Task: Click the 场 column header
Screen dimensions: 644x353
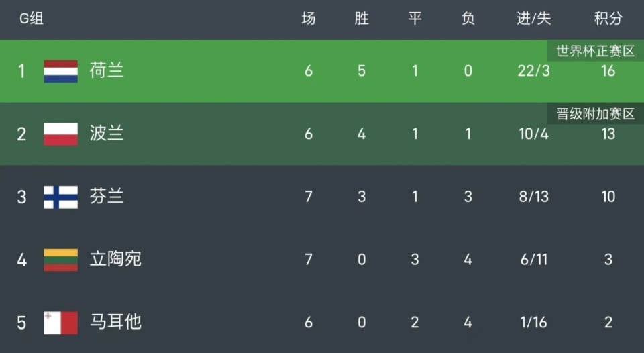Action: pyautogui.click(x=309, y=19)
